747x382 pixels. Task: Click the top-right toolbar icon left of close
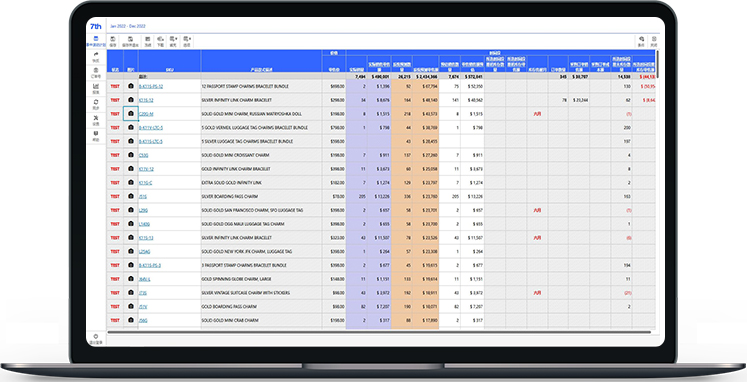pos(641,41)
